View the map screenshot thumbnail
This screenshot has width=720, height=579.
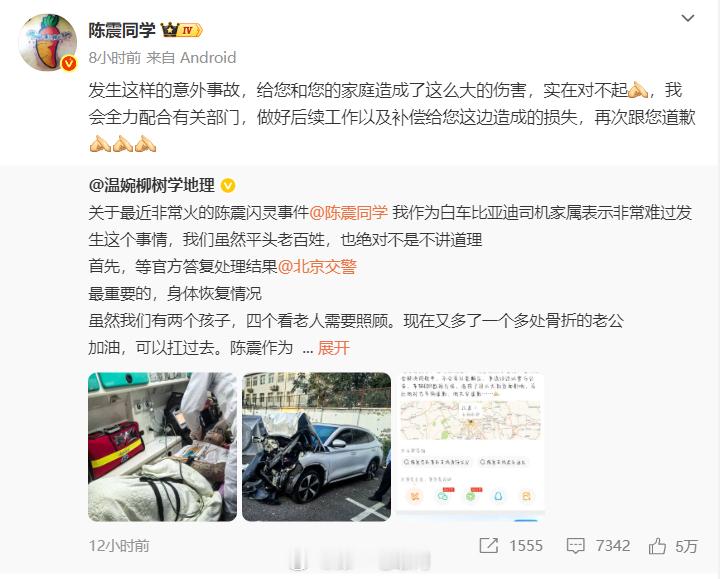point(470,447)
